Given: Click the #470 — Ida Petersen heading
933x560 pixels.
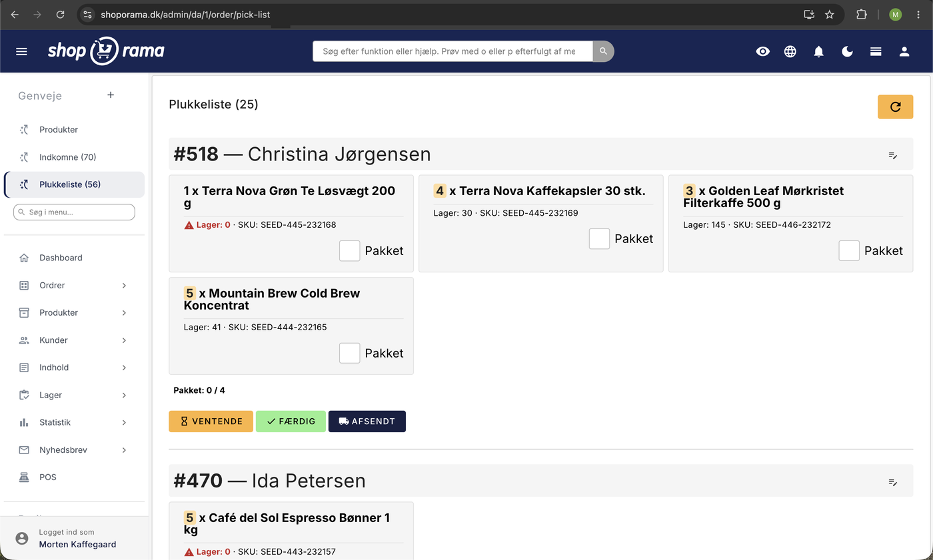Looking at the screenshot, I should coord(269,481).
